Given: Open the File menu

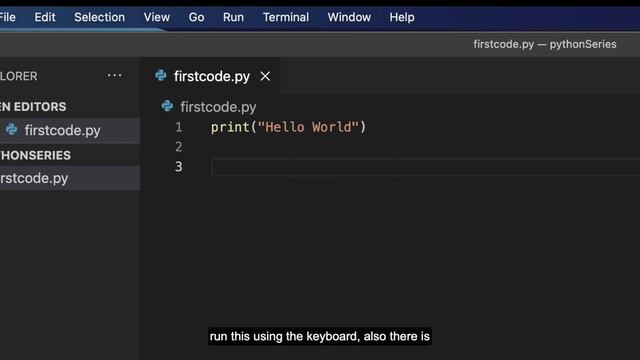Looking at the screenshot, I should pos(7,17).
